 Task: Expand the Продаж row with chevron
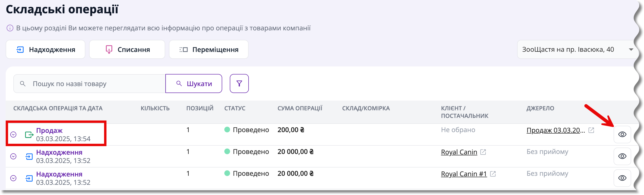click(14, 135)
